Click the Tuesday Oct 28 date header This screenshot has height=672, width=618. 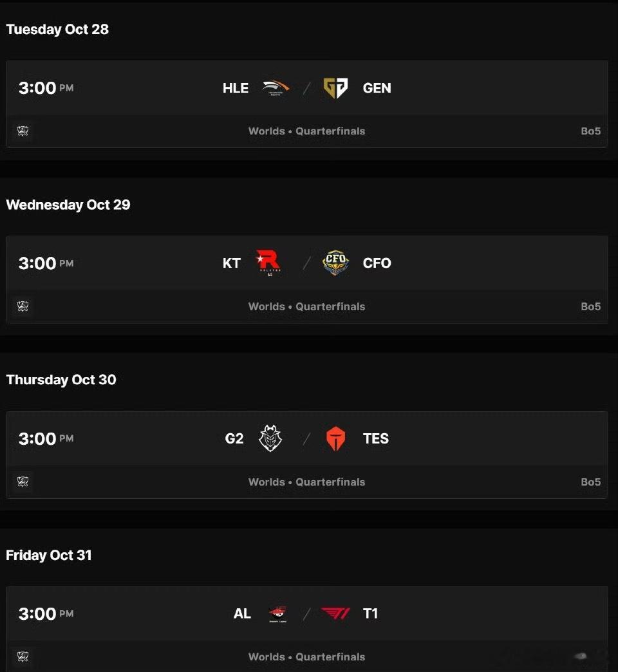(x=57, y=29)
